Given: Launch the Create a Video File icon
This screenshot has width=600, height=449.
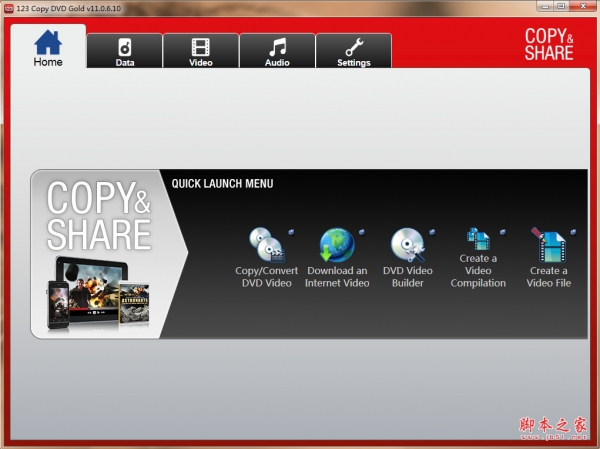Looking at the screenshot, I should [x=548, y=245].
